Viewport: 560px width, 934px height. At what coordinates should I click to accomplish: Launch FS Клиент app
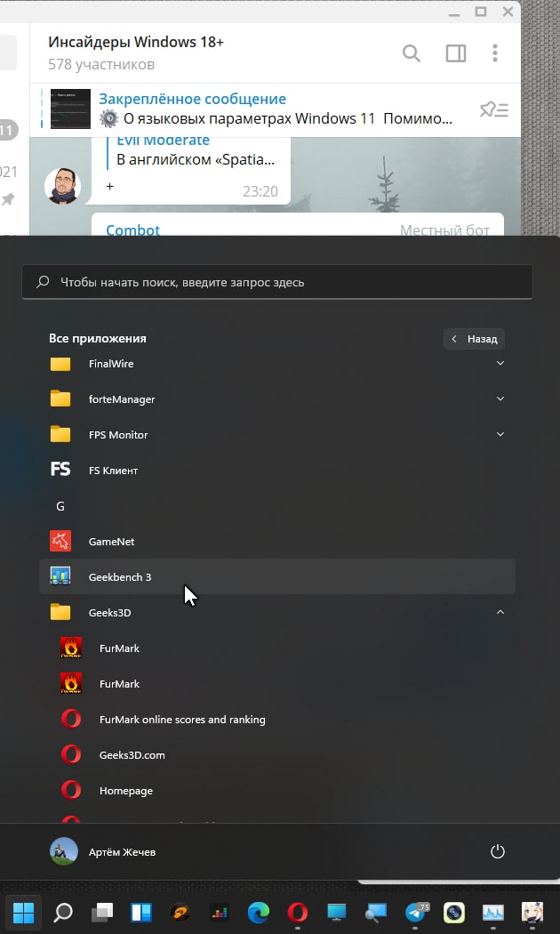277,470
